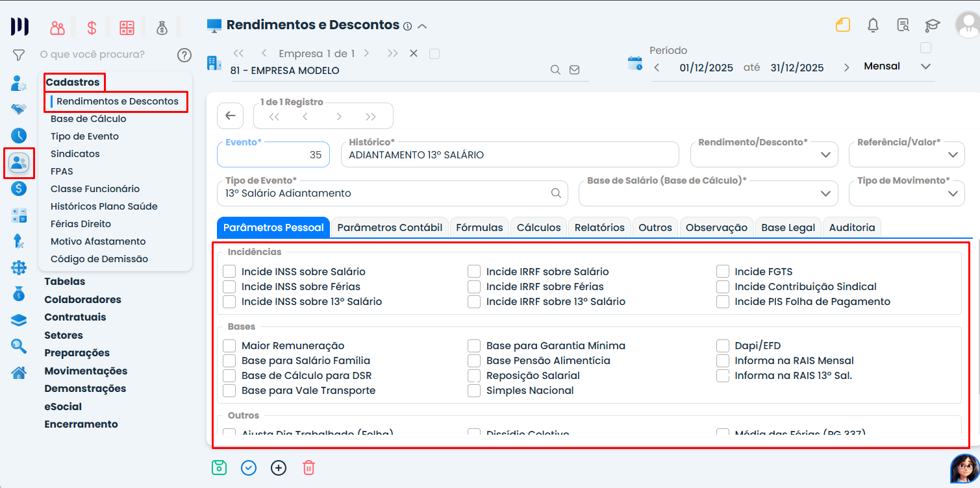Switch to the Fórmulas tab

pos(479,227)
